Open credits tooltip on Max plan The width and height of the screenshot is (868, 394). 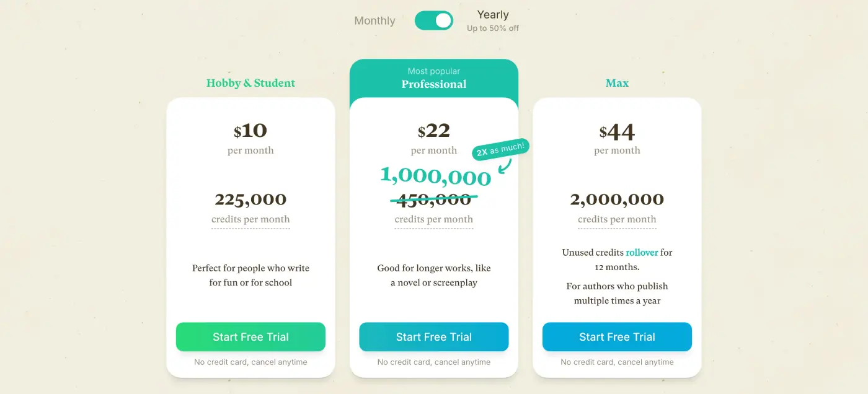click(x=617, y=219)
